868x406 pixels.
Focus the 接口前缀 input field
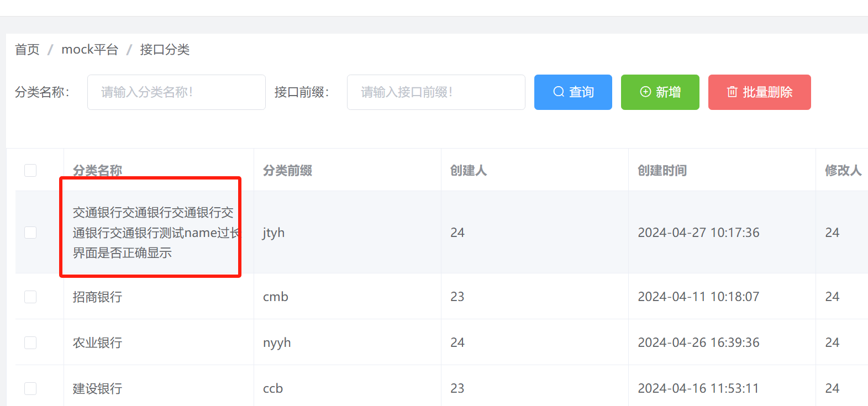[436, 92]
